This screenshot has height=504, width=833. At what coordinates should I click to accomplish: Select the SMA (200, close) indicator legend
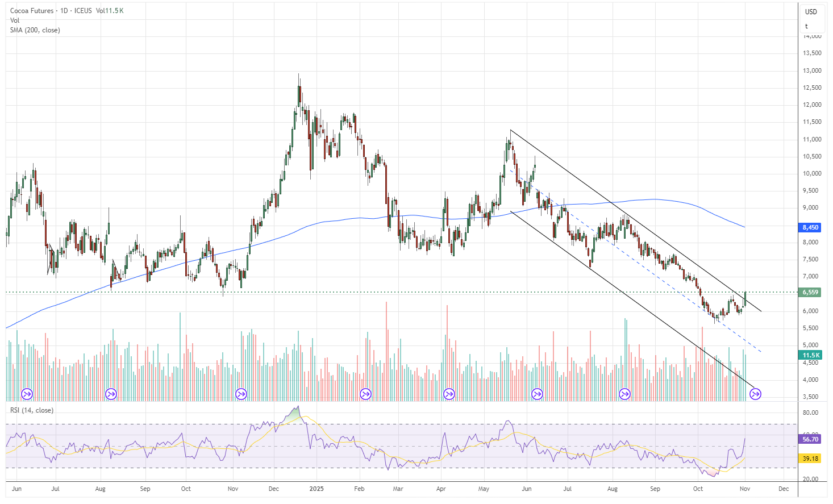(35, 30)
